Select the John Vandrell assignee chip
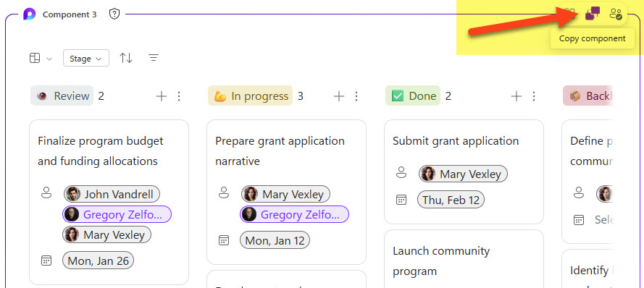 coord(112,194)
